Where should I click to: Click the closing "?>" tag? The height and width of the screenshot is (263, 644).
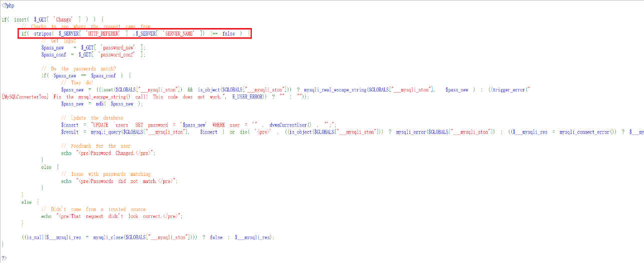click(5, 257)
